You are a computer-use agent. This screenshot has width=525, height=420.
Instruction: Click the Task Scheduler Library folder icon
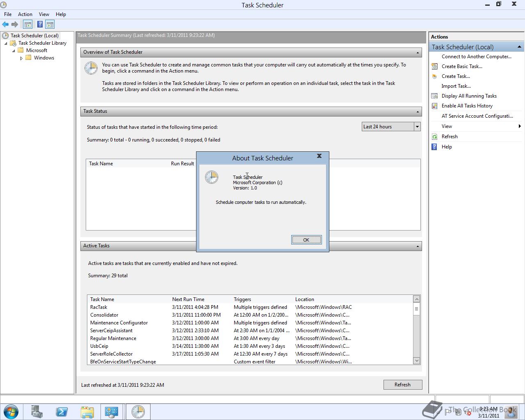(13, 43)
